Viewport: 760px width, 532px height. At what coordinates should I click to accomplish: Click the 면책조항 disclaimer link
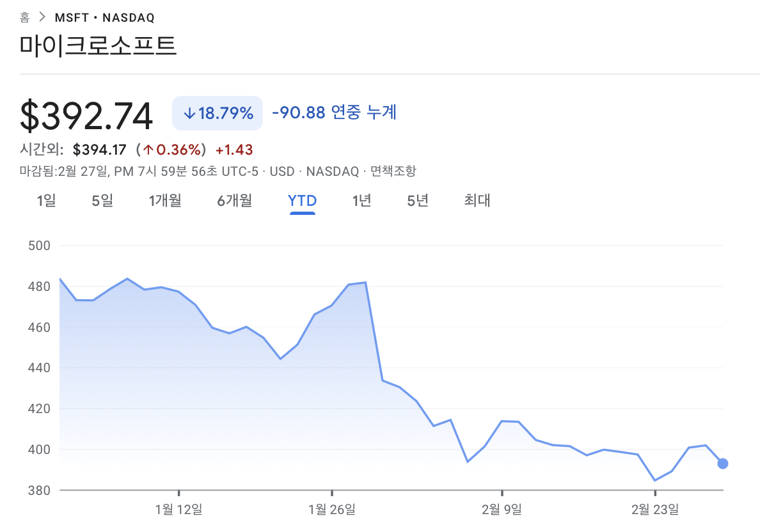tap(393, 171)
